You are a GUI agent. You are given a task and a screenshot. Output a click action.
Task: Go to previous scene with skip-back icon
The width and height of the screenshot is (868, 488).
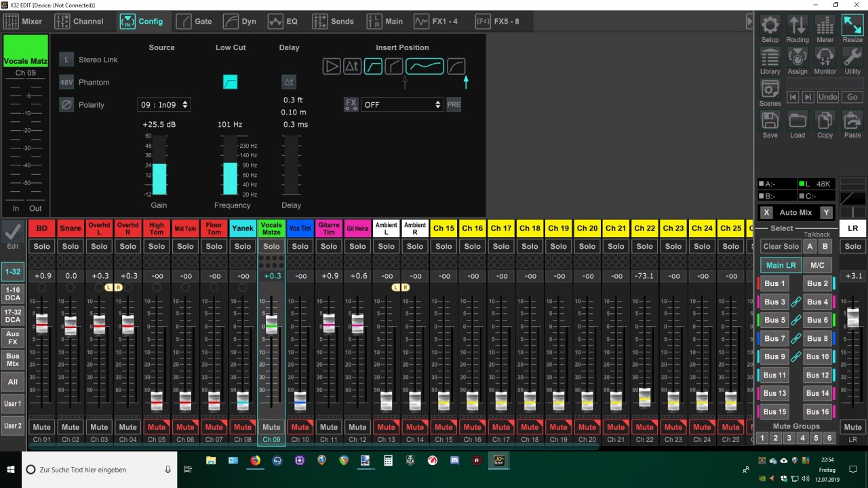coord(793,97)
